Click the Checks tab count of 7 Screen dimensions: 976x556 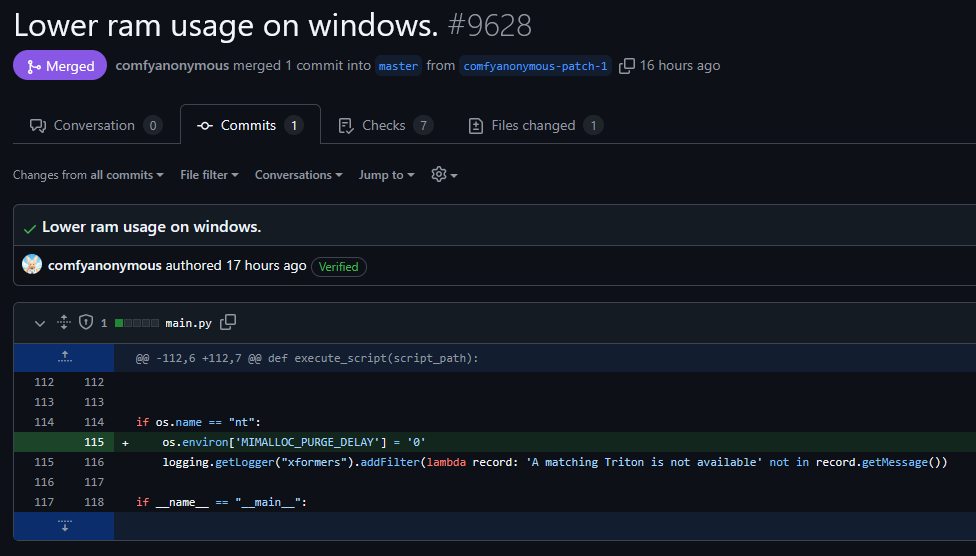[423, 125]
